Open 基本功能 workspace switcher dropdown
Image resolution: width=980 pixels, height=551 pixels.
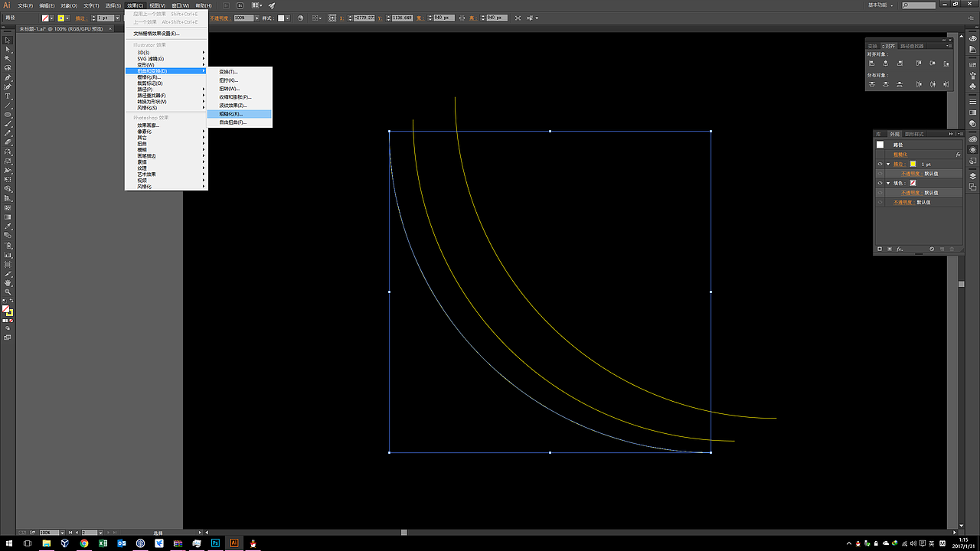[x=879, y=5]
